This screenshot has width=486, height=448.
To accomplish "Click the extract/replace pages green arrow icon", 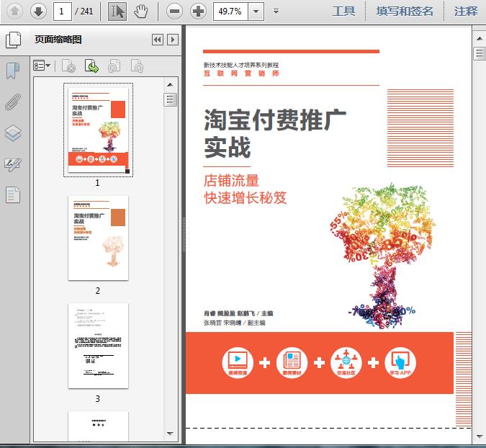I will click(91, 66).
